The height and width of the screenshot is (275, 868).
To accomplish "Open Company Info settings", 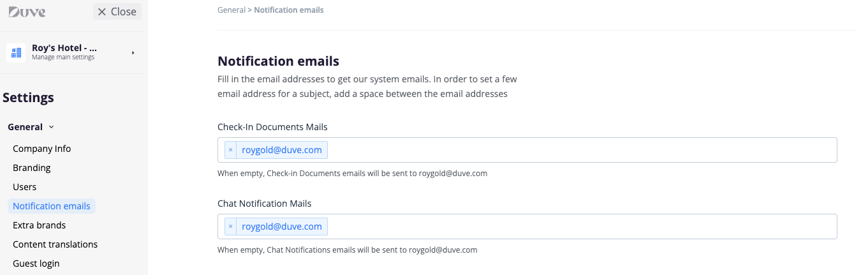I will coord(42,149).
